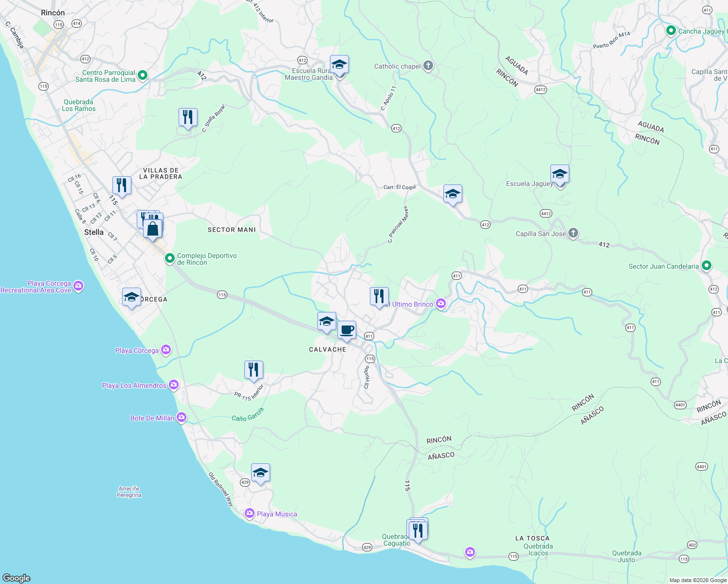Expand the route 115 shield near Calvache

click(370, 359)
